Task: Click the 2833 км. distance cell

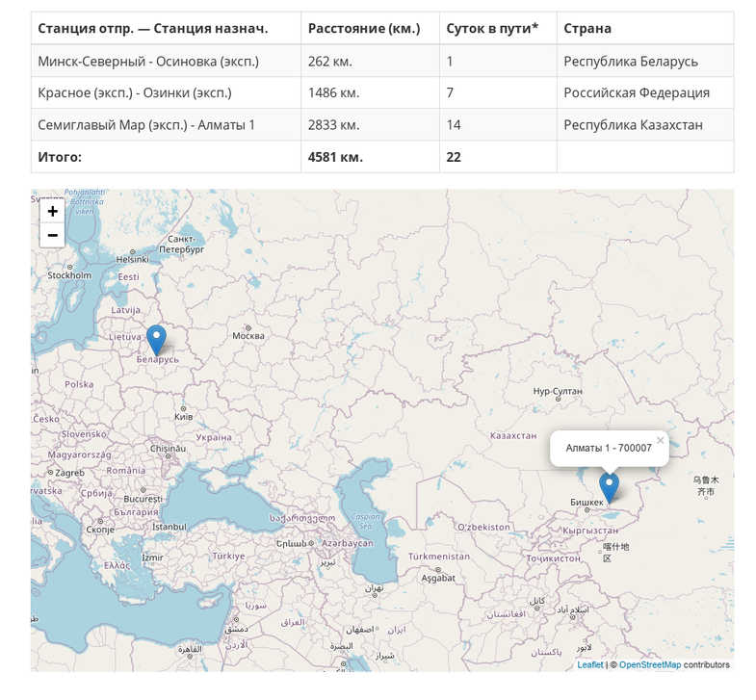Action: coord(370,125)
